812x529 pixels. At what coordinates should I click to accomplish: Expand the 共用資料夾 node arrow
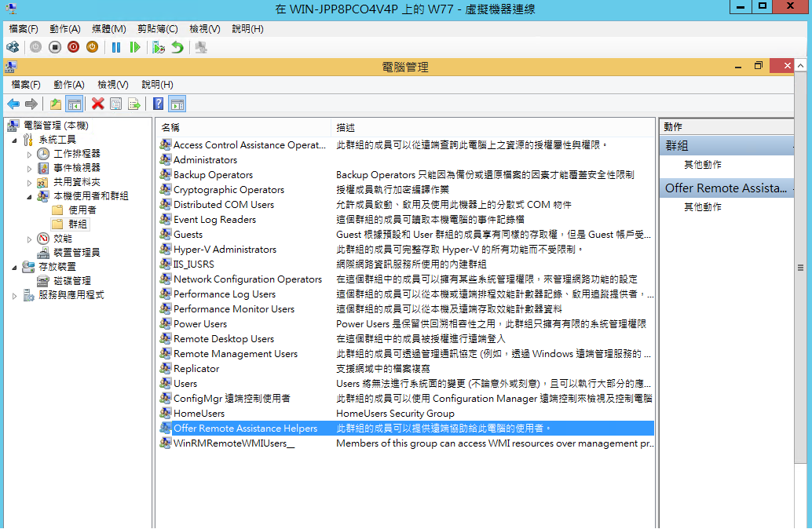click(30, 182)
